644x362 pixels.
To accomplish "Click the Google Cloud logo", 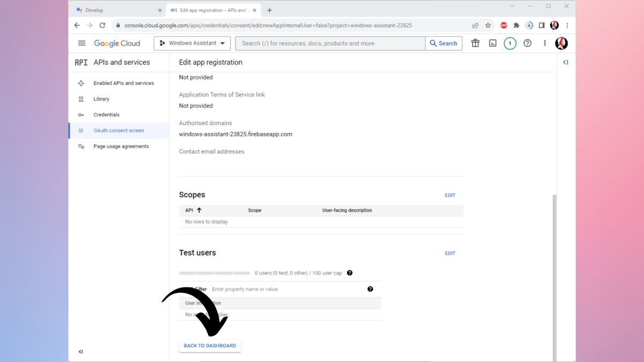I will [x=117, y=43].
